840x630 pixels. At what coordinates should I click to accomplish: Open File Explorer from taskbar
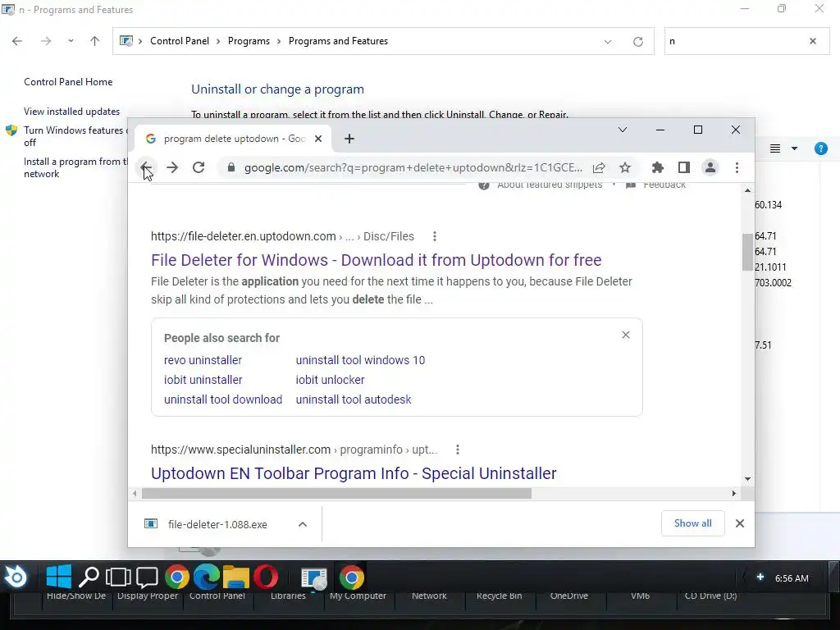tap(235, 577)
